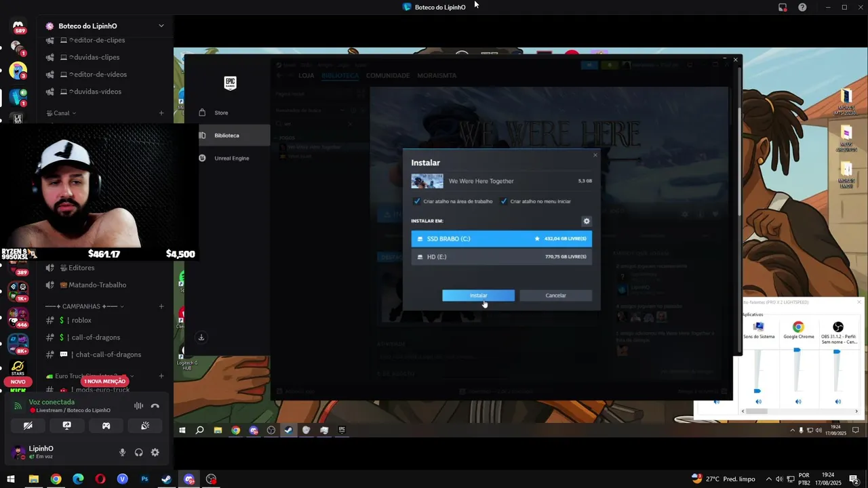
Task: Open voice connection signal details
Action: [18, 406]
